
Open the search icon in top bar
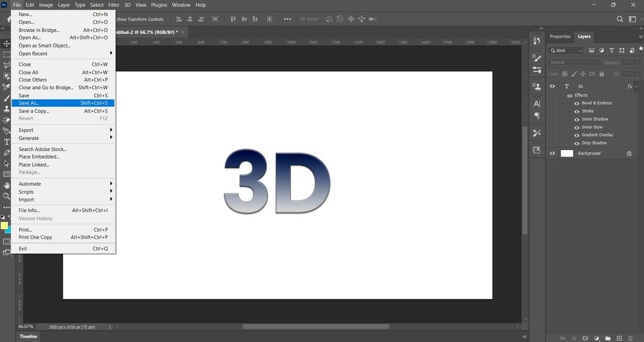[620, 19]
